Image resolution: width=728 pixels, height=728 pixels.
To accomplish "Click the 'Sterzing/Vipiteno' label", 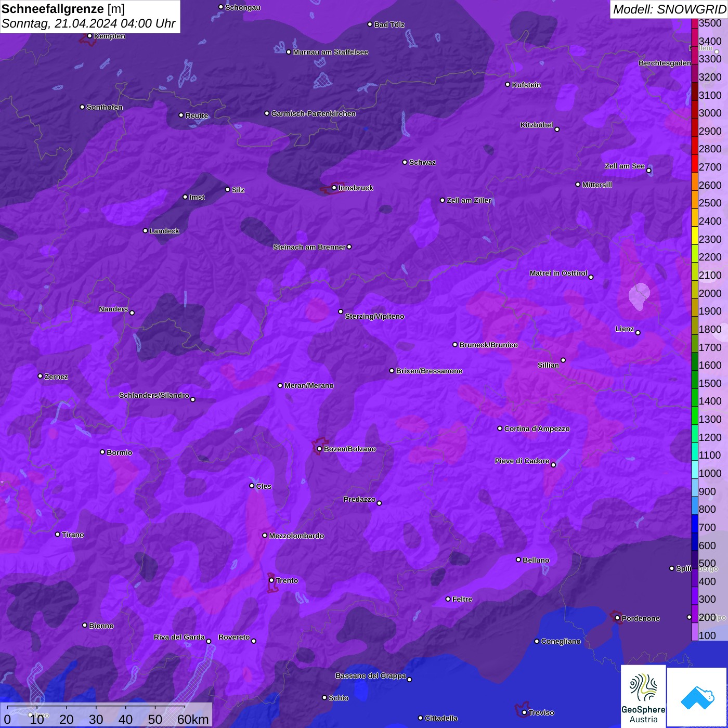I will [x=374, y=316].
